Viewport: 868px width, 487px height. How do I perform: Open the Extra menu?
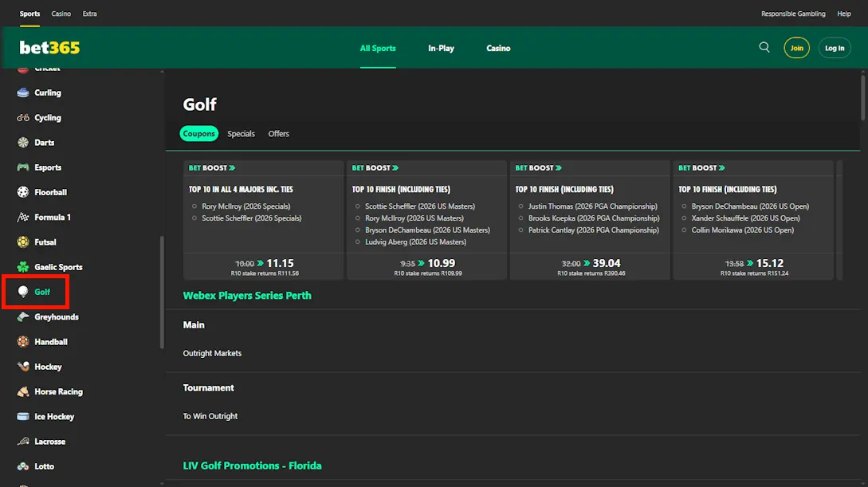tap(89, 14)
